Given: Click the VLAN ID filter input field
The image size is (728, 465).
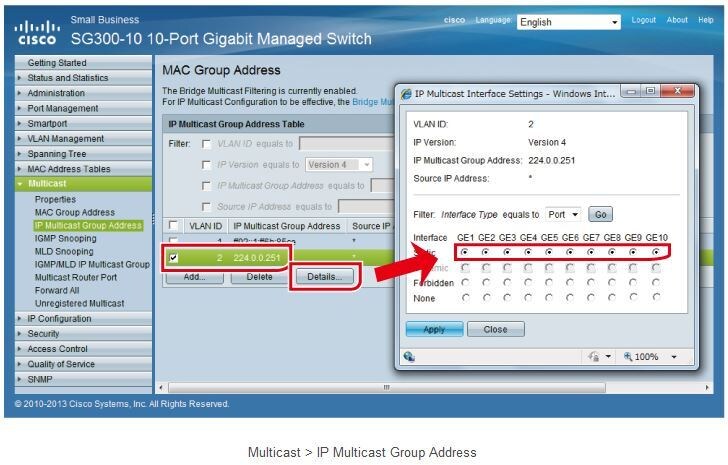Looking at the screenshot, I should (x=346, y=144).
